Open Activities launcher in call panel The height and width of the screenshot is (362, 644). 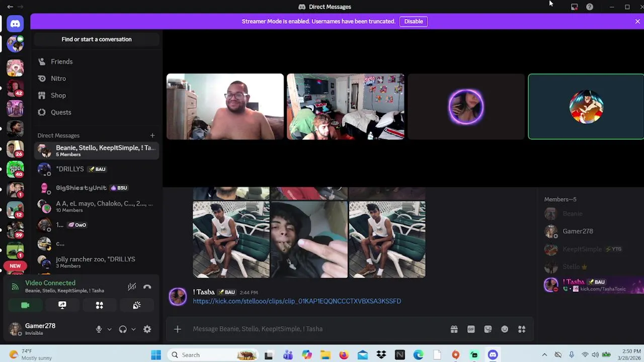point(100,305)
